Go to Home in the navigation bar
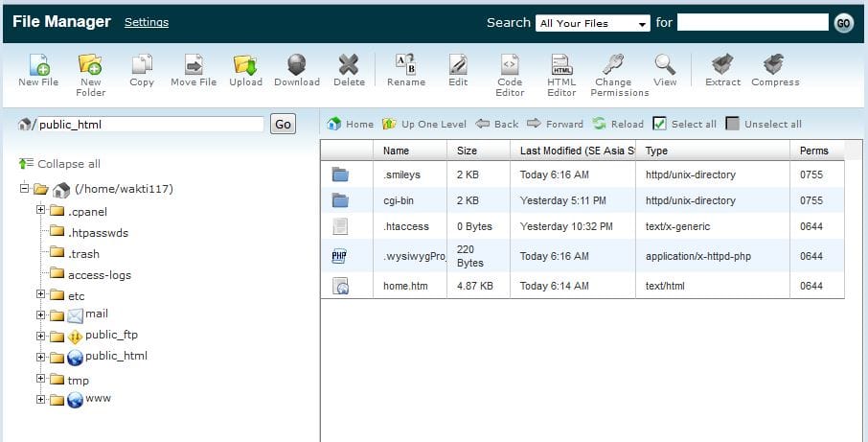Image resolution: width=868 pixels, height=442 pixels. tap(350, 124)
